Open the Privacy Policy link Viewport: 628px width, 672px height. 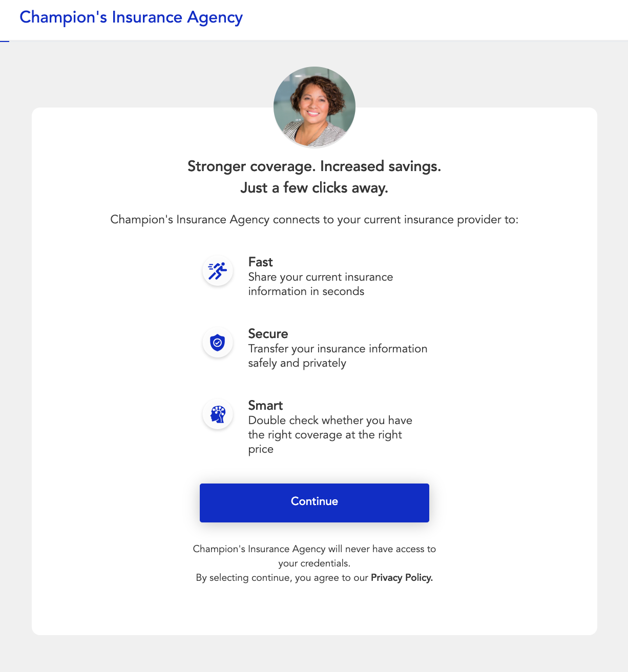tap(402, 577)
